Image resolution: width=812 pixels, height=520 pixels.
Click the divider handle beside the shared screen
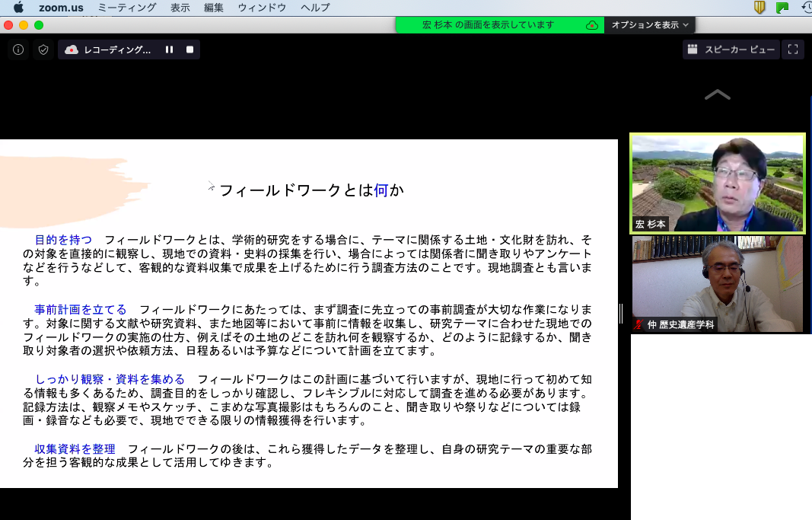pyautogui.click(x=621, y=314)
